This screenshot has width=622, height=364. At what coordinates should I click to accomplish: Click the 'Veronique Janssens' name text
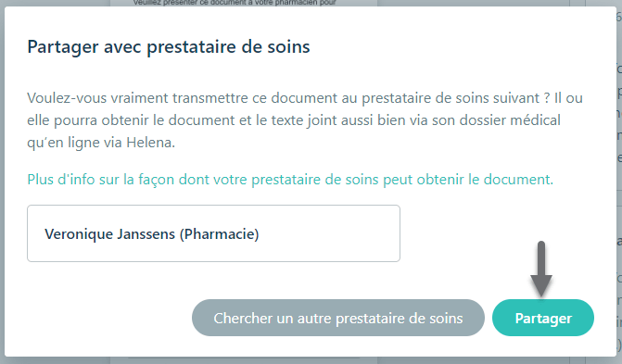point(109,234)
